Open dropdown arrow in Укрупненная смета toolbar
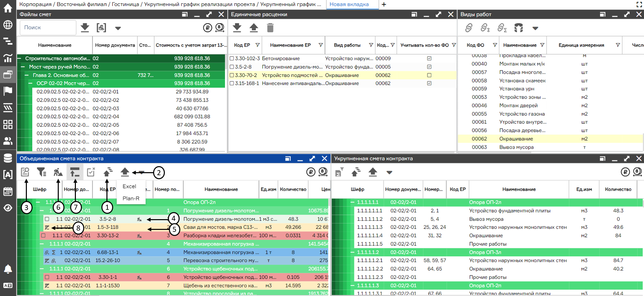644x296 pixels. pos(389,172)
